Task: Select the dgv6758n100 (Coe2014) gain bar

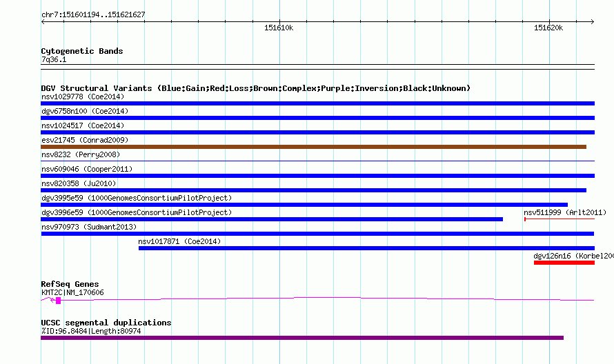Action: tap(317, 118)
